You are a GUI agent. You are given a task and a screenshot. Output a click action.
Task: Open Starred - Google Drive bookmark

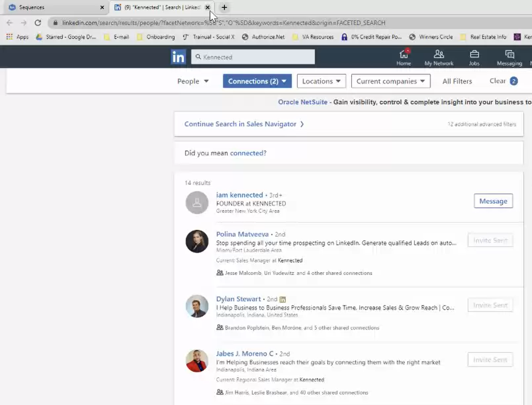point(66,37)
